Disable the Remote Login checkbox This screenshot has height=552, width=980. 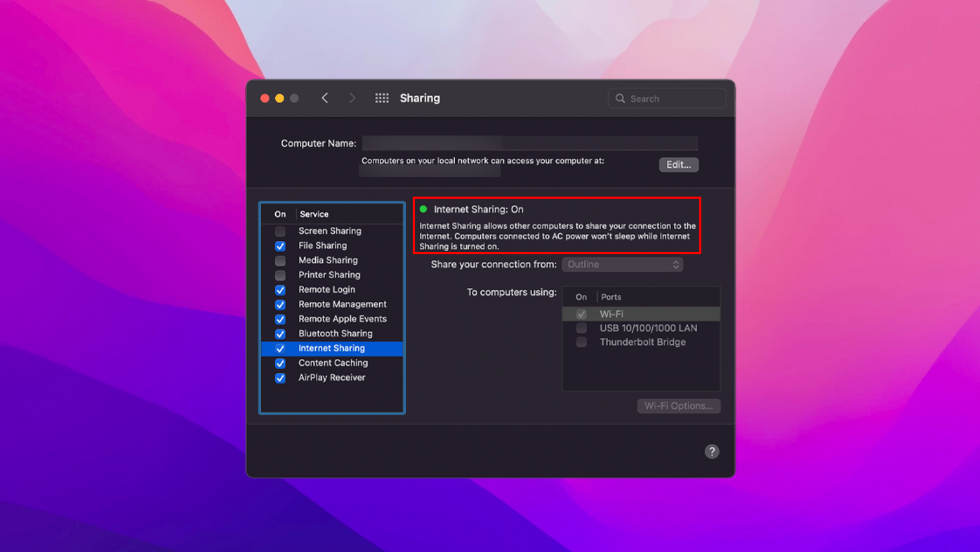pos(280,290)
